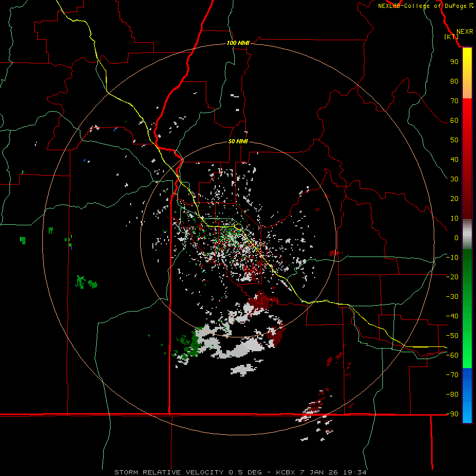Image resolution: width=476 pixels, height=476 pixels.
Task: Click the -70 value on velocity scale
Action: tap(452, 375)
